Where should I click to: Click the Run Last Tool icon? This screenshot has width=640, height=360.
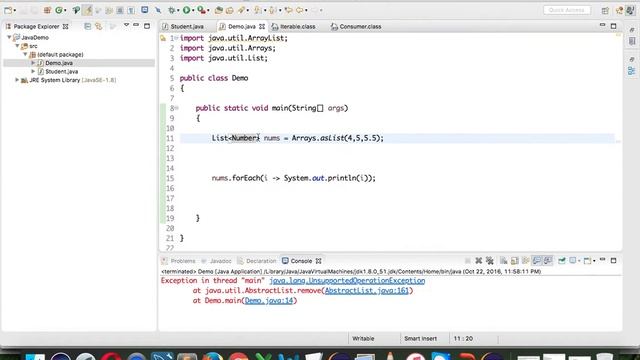tap(201, 10)
